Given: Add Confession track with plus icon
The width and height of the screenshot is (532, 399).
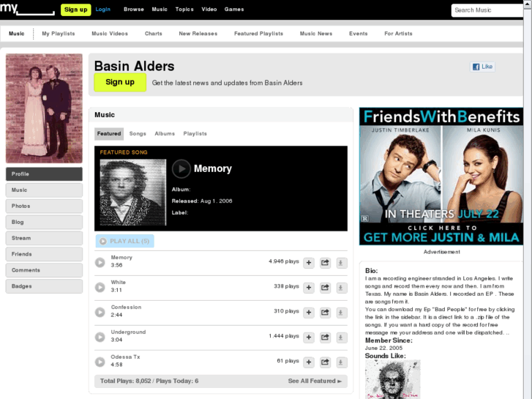Looking at the screenshot, I should 309,312.
